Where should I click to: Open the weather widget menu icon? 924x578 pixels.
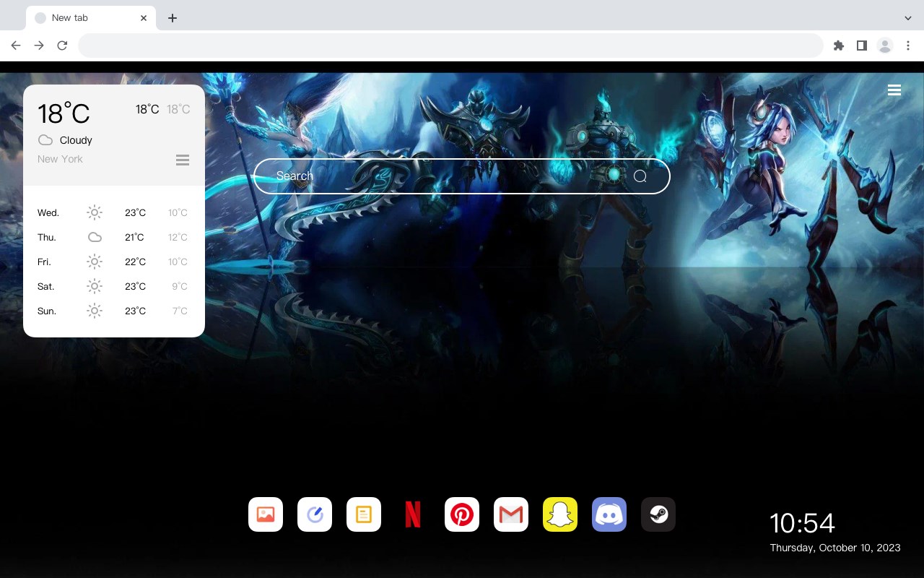183,160
